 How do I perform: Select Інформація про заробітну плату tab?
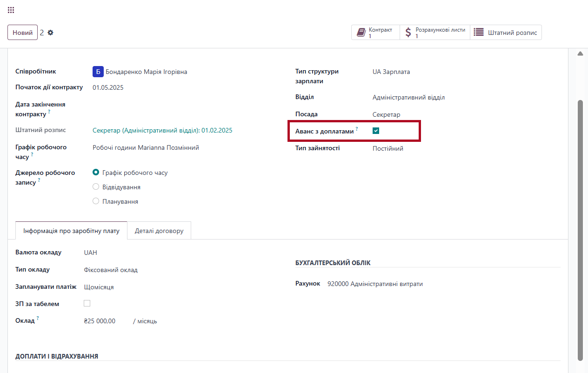tap(71, 231)
